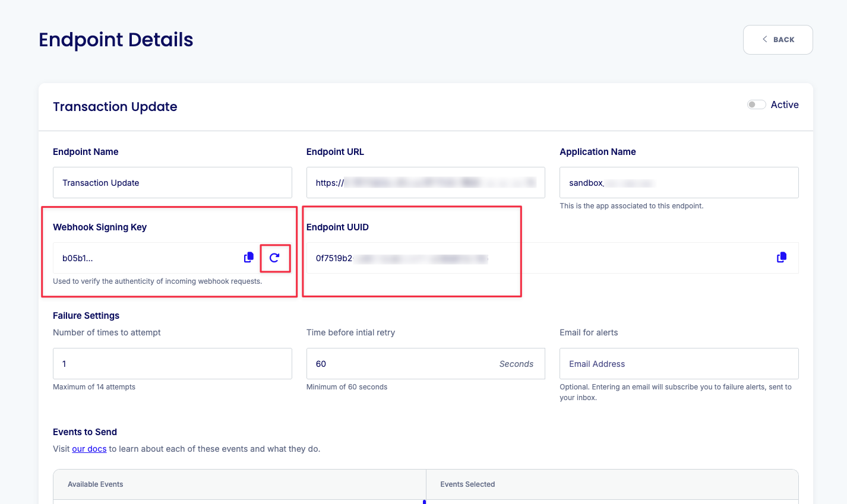The height and width of the screenshot is (504, 847).
Task: Go back with the BACK button
Action: 778,40
